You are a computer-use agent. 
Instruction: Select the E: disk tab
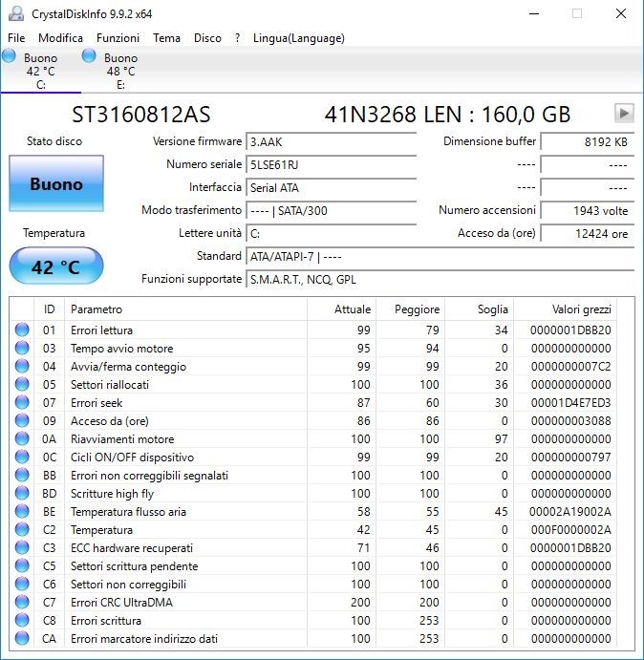121,70
